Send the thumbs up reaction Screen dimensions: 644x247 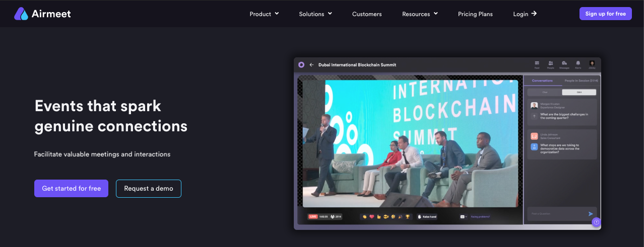[379, 217]
